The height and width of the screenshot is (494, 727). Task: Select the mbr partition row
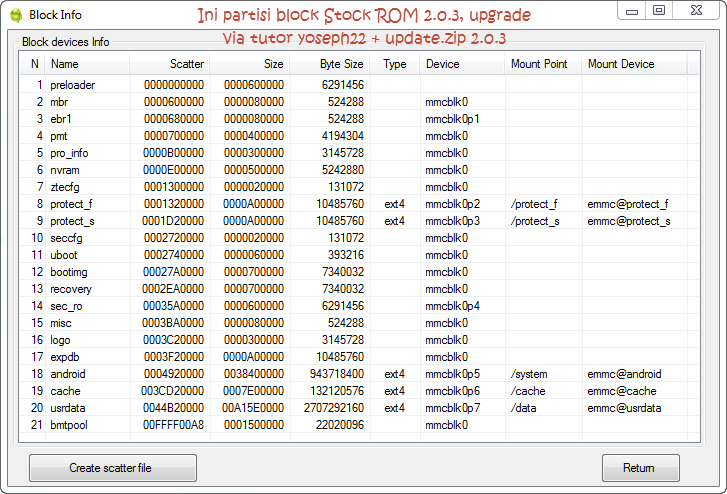point(360,102)
